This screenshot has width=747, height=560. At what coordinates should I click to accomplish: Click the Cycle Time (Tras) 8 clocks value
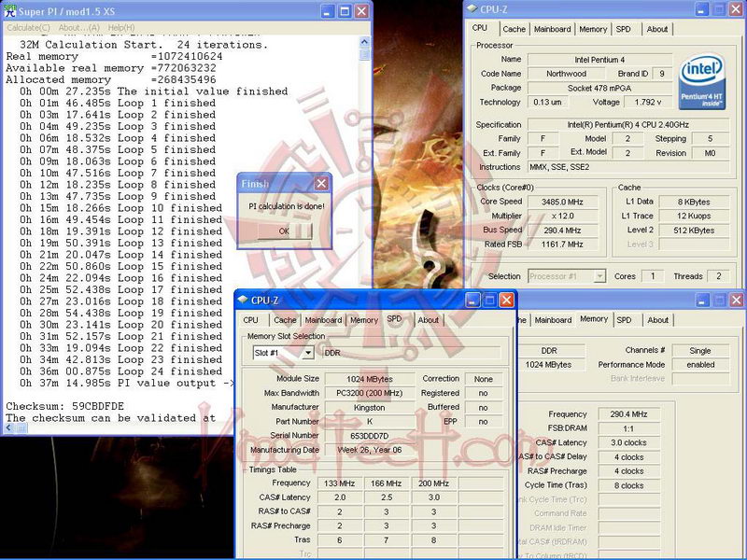[x=628, y=485]
